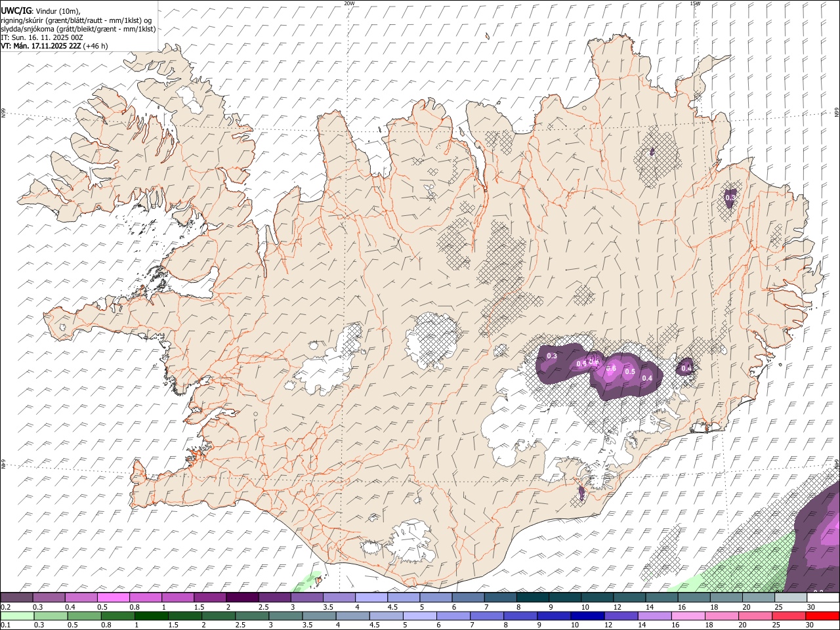Click the "15W" longitude label at the top
The height and width of the screenshot is (630, 840).
click(695, 3)
